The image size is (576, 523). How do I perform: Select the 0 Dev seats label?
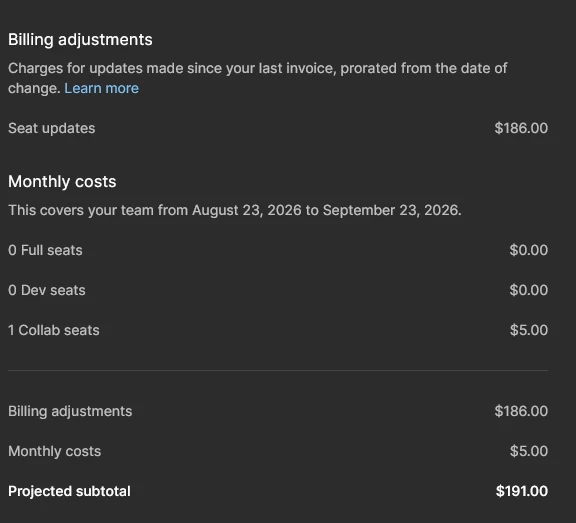click(x=47, y=290)
